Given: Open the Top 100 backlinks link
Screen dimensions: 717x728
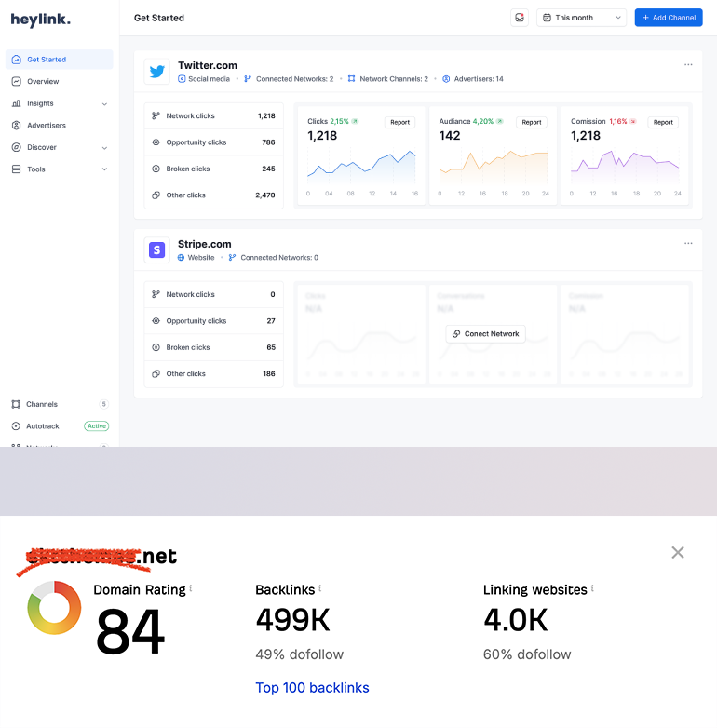Looking at the screenshot, I should pos(313,688).
